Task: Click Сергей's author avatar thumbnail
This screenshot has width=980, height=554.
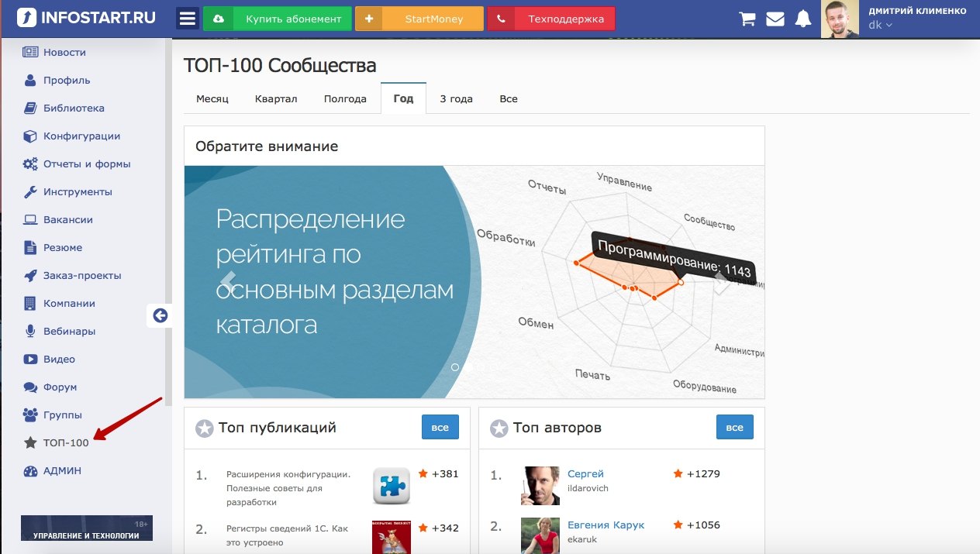Action: click(540, 486)
